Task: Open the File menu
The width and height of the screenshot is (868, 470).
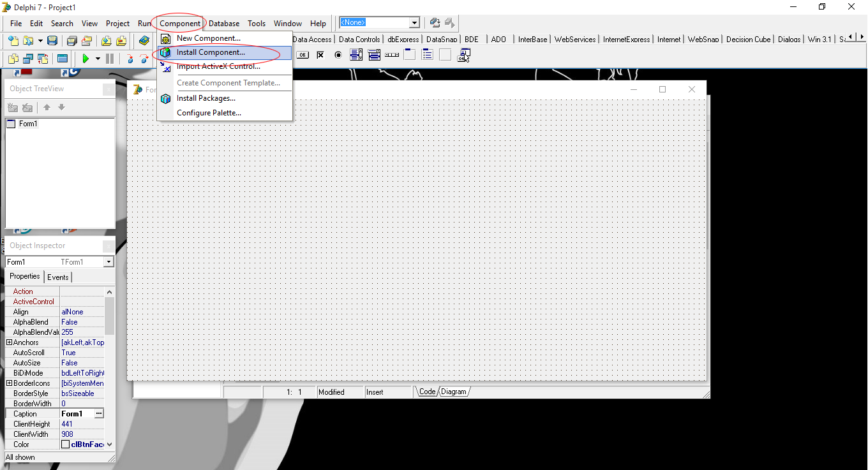Action: [16, 24]
